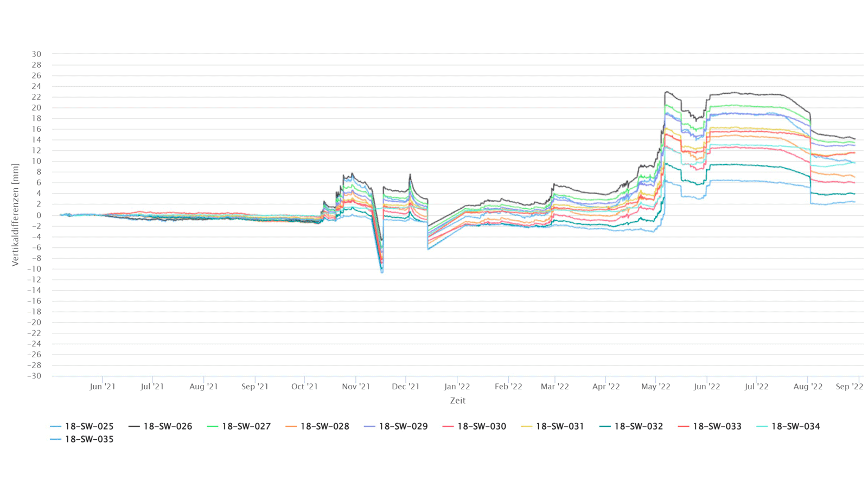Viewport: 868px width, 488px height.
Task: Click the Sep '22 axis label
Action: pyautogui.click(x=849, y=387)
